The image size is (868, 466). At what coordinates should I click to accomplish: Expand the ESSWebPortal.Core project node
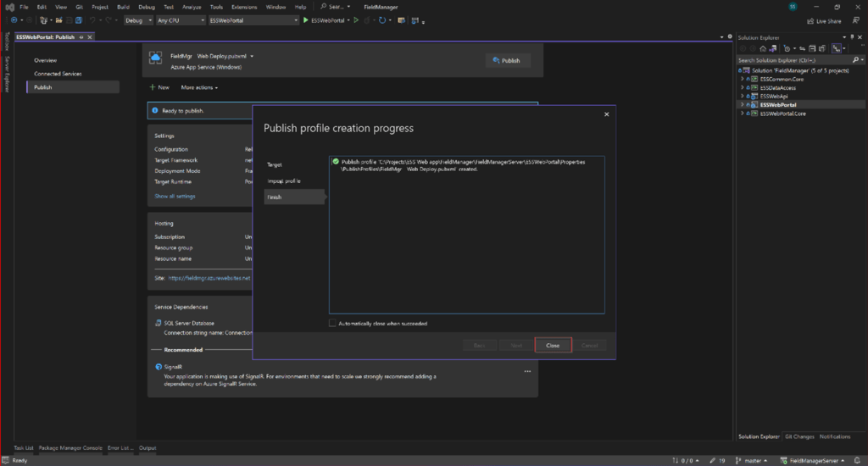[x=743, y=114]
